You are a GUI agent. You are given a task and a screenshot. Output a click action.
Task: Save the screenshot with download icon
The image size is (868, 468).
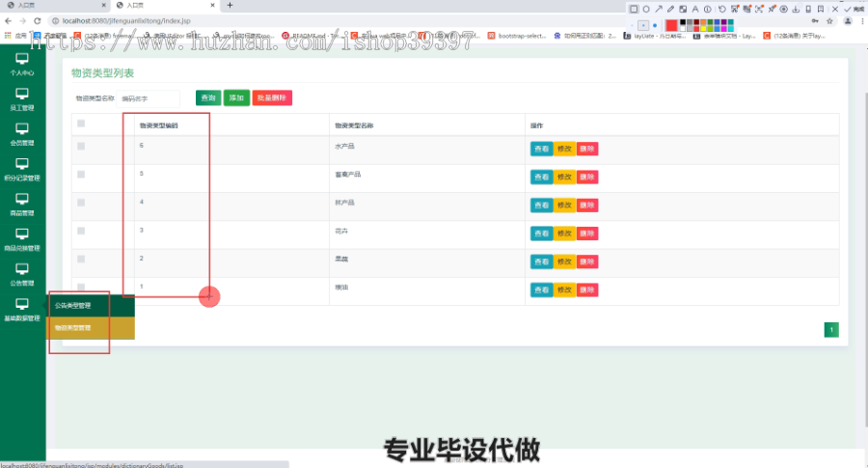(x=796, y=9)
